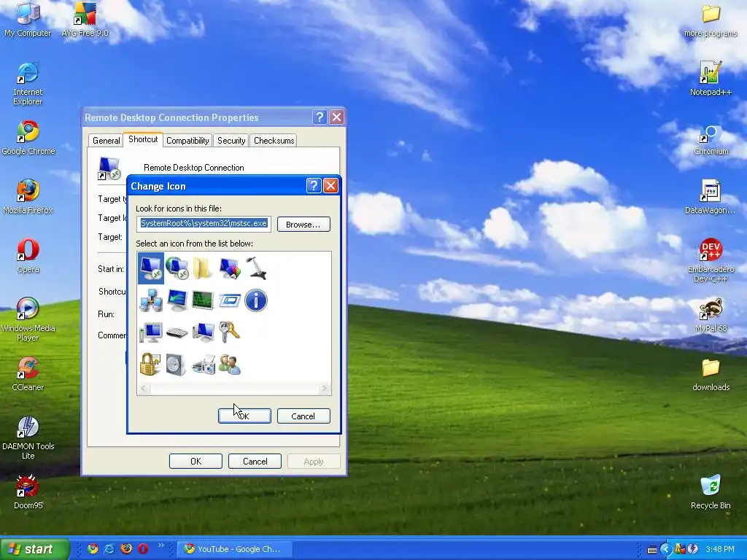747x560 pixels.
Task: Select the blue window frame icon
Action: (230, 300)
